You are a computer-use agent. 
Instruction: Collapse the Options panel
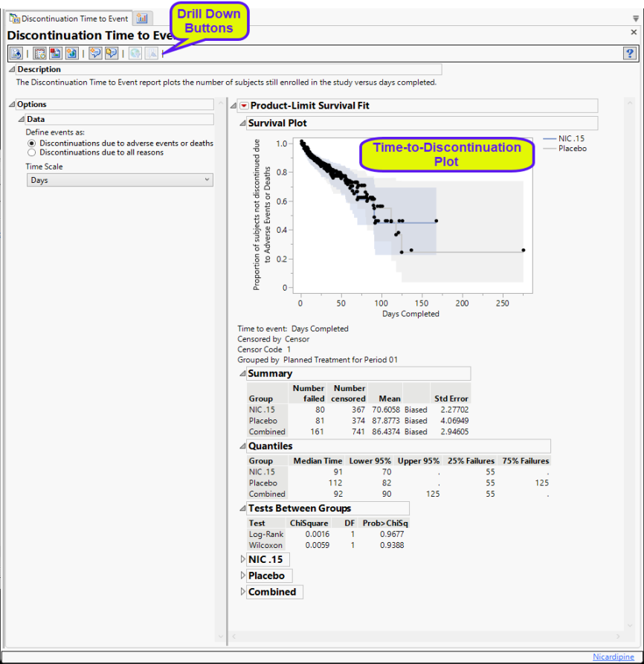[x=12, y=104]
